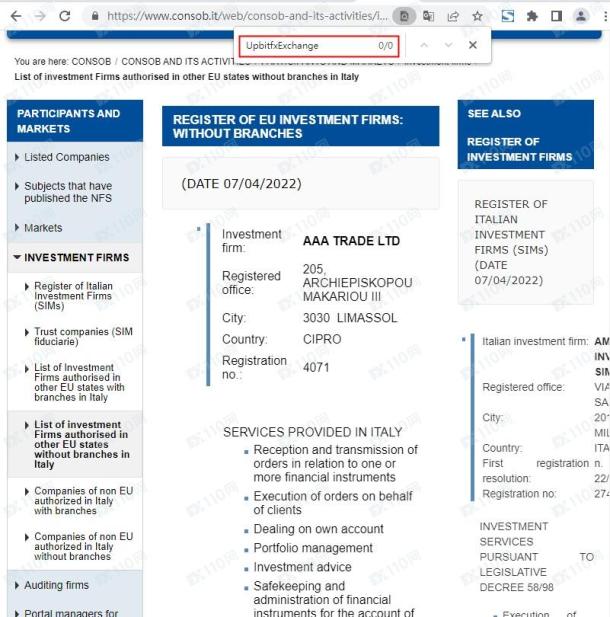Click the Italian investment firm label

535,341
